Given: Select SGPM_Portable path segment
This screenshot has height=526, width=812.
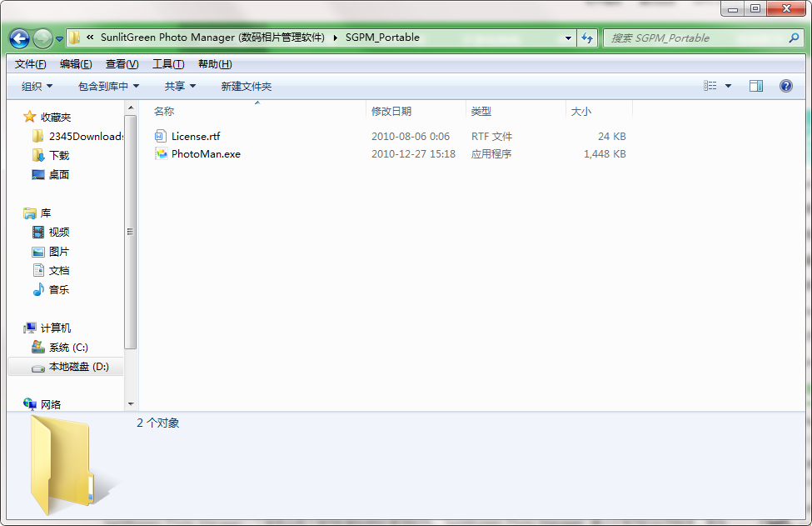Looking at the screenshot, I should [382, 38].
